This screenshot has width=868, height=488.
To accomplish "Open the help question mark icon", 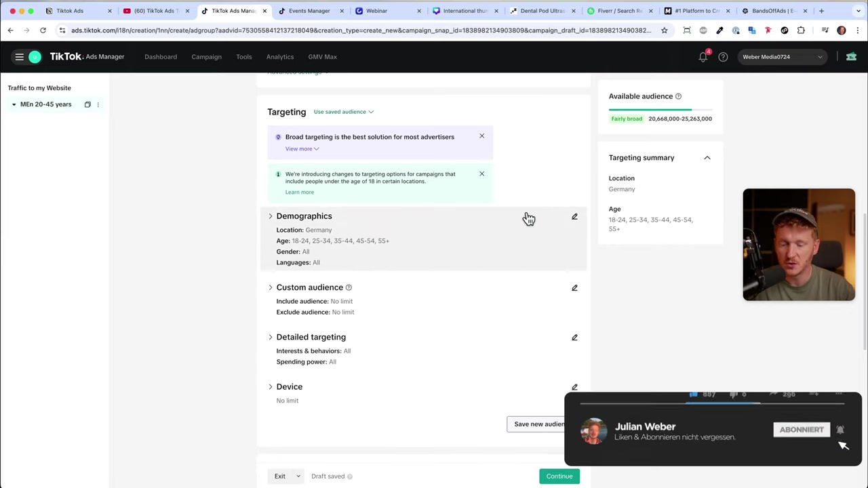I will pos(723,57).
